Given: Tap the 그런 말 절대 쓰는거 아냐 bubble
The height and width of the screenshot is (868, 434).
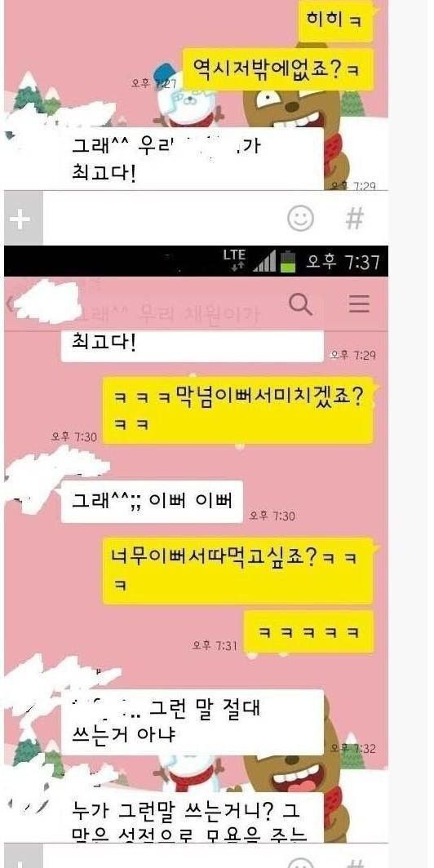Looking at the screenshot, I should (192, 722).
